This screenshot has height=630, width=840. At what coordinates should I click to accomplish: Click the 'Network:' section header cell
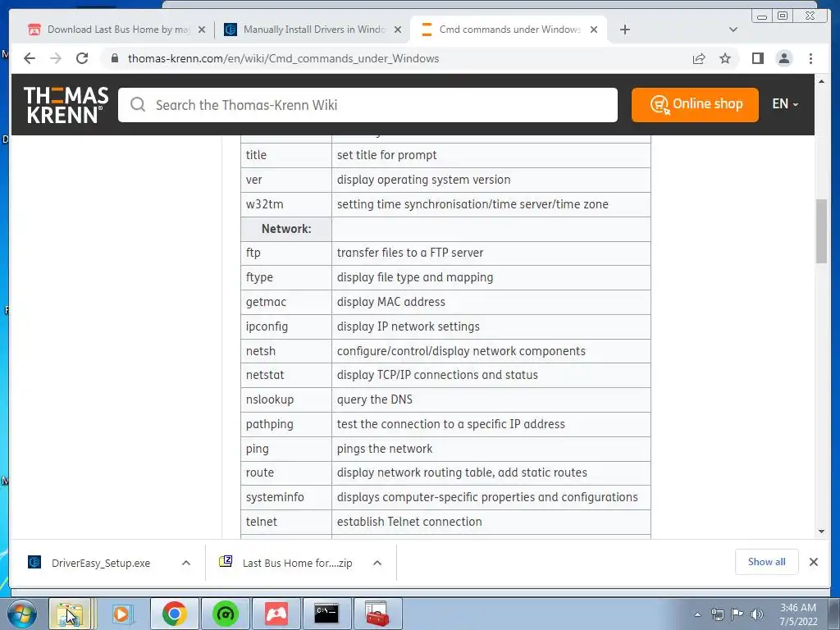[x=286, y=229]
